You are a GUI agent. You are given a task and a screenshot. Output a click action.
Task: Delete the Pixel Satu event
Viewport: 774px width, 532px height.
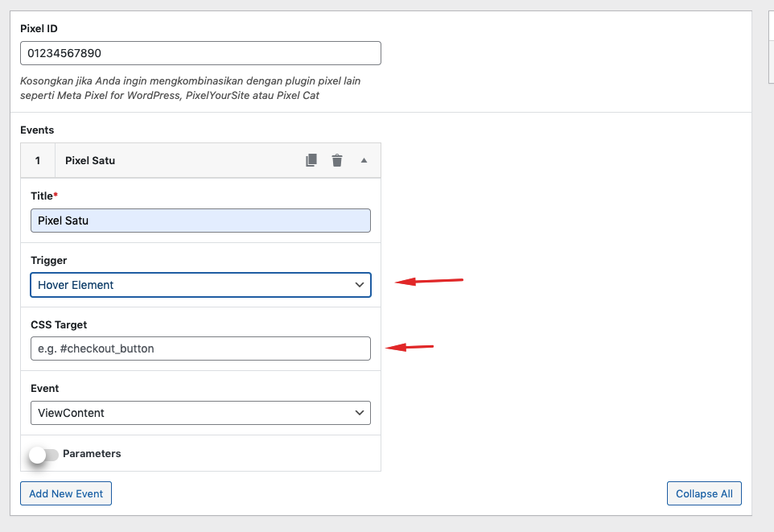click(337, 160)
